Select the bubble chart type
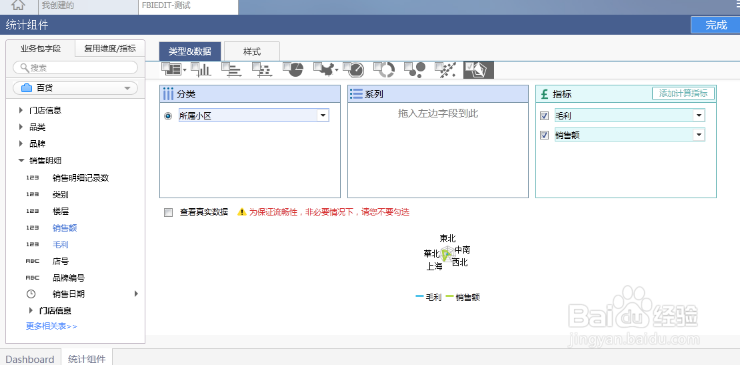The height and width of the screenshot is (365, 741). click(x=415, y=70)
